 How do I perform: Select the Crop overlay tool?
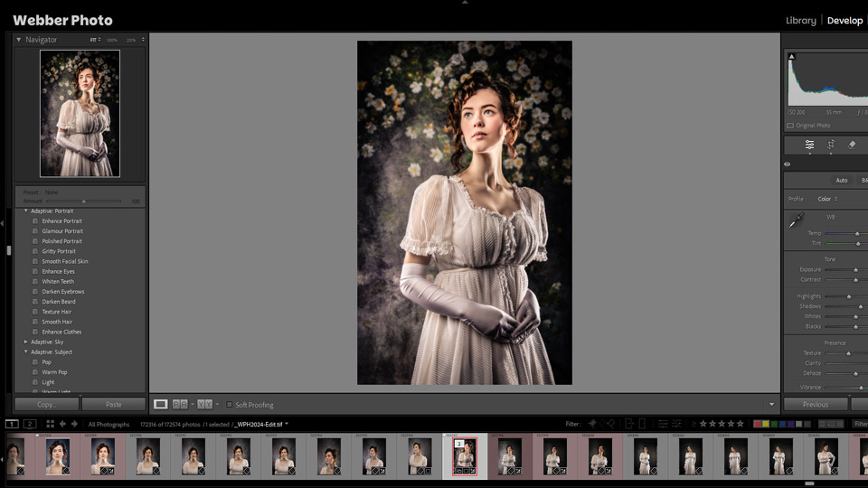(831, 145)
